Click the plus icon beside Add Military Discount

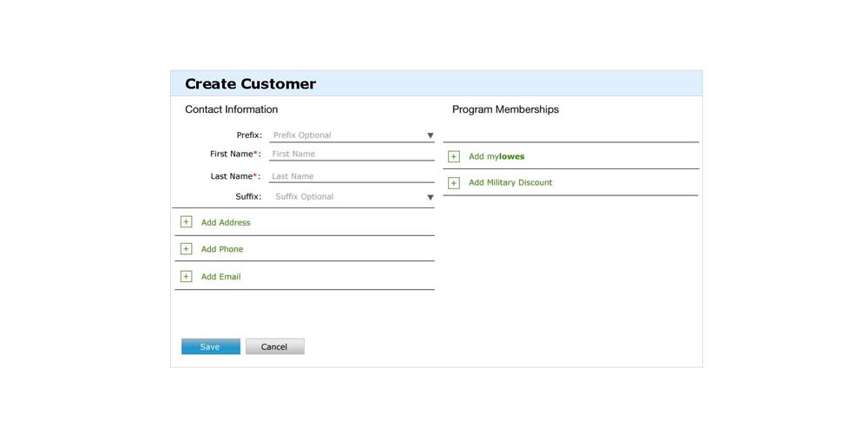click(454, 183)
